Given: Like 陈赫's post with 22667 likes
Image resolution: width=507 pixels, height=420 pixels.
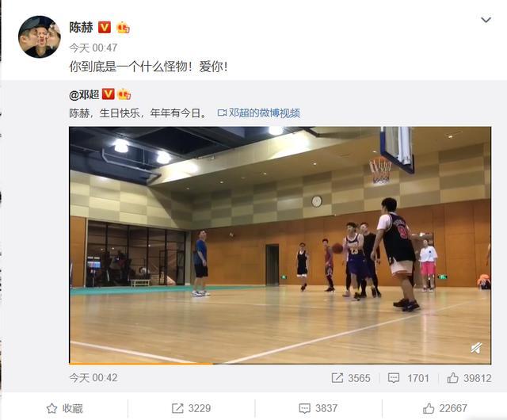Looking at the screenshot, I should coord(445,408).
